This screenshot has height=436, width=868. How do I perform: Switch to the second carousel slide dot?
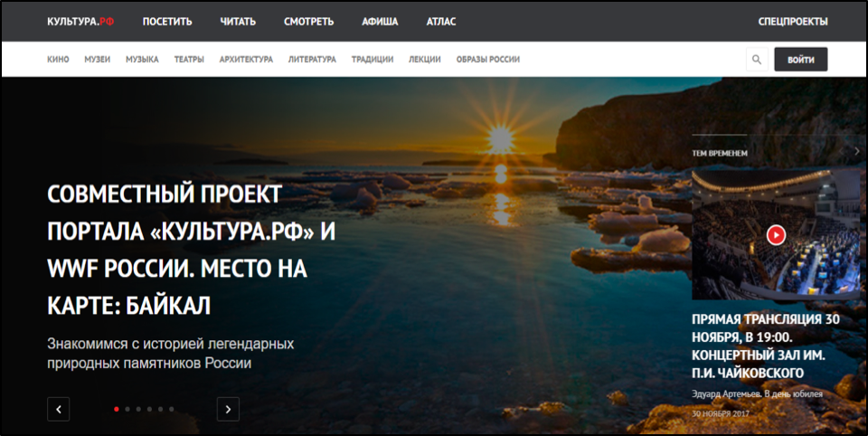127,409
